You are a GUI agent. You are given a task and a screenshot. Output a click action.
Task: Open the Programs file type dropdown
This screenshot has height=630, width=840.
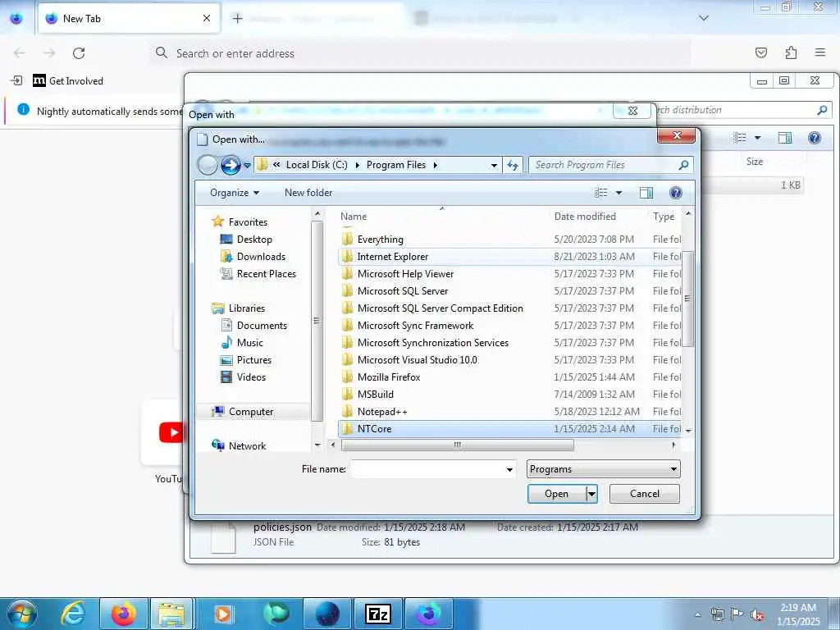click(x=603, y=469)
